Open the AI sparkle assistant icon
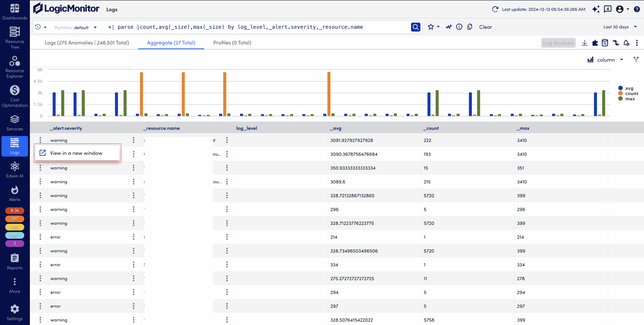This screenshot has width=644, height=325. pos(596,9)
